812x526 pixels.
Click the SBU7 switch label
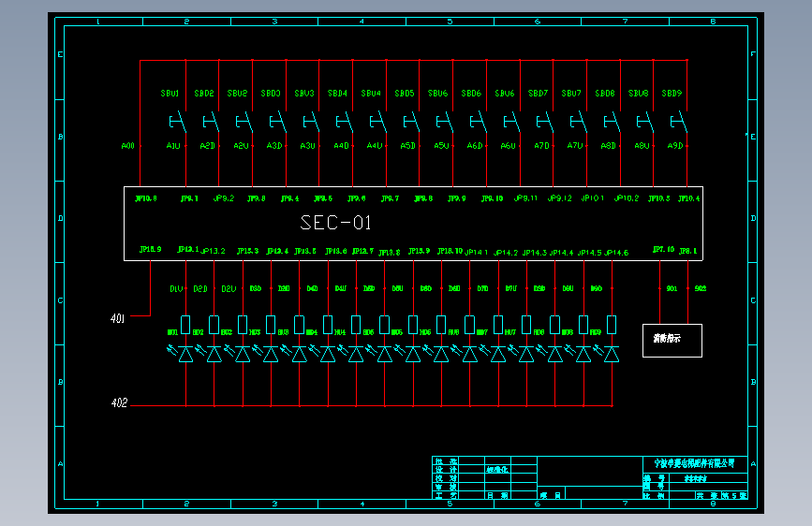click(571, 94)
